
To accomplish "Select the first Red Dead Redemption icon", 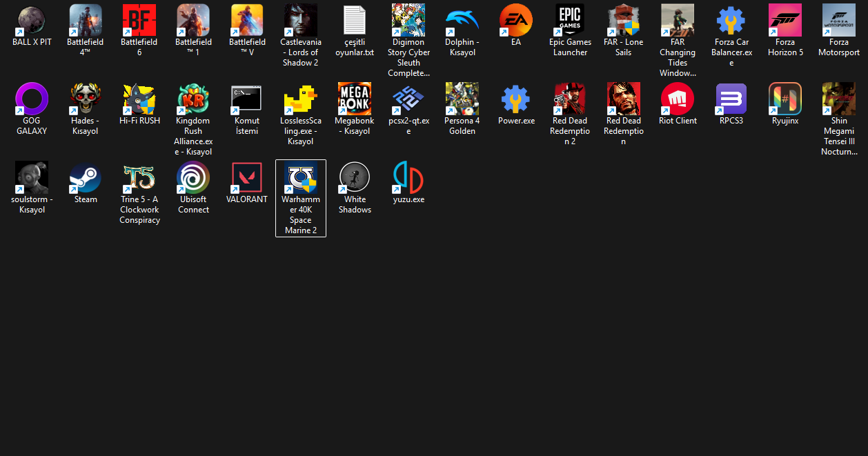I will pyautogui.click(x=624, y=99).
